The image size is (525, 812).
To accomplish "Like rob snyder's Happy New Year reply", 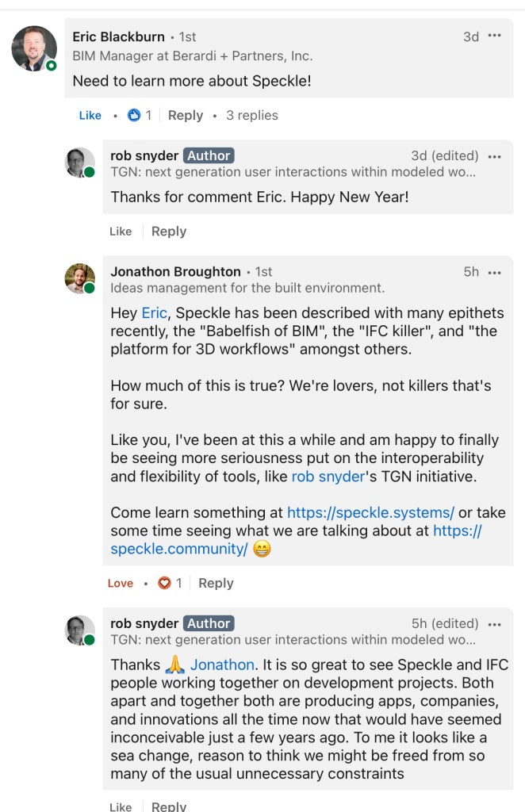I will [x=121, y=232].
